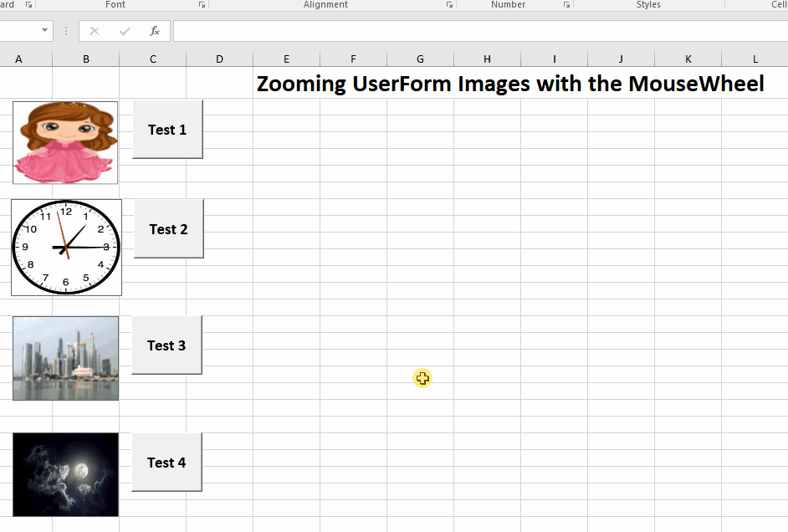The height and width of the screenshot is (532, 788).
Task: Expand the Name Box dropdown
Action: pos(45,31)
